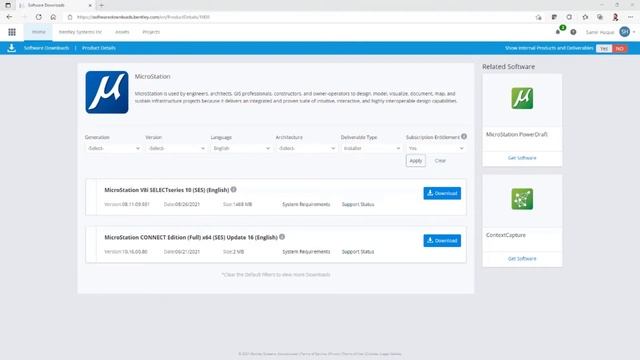Click the large MicroStation logo
This screenshot has width=640, height=360.
pyautogui.click(x=107, y=92)
